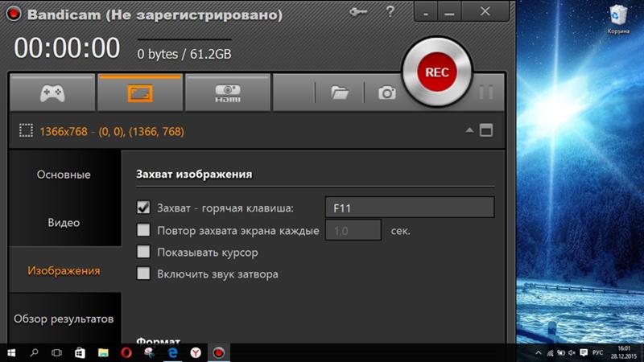Take a screenshot with the camera icon
The image size is (644, 362).
coord(387,93)
